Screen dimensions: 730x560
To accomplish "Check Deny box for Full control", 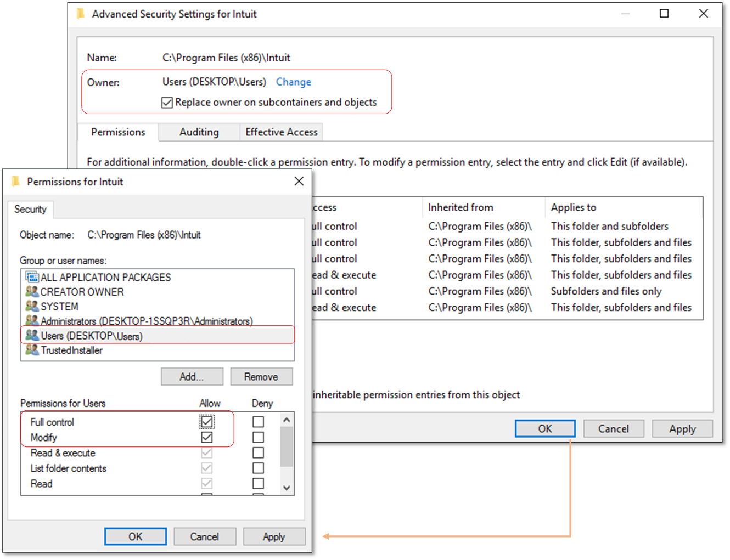I will pos(258,422).
